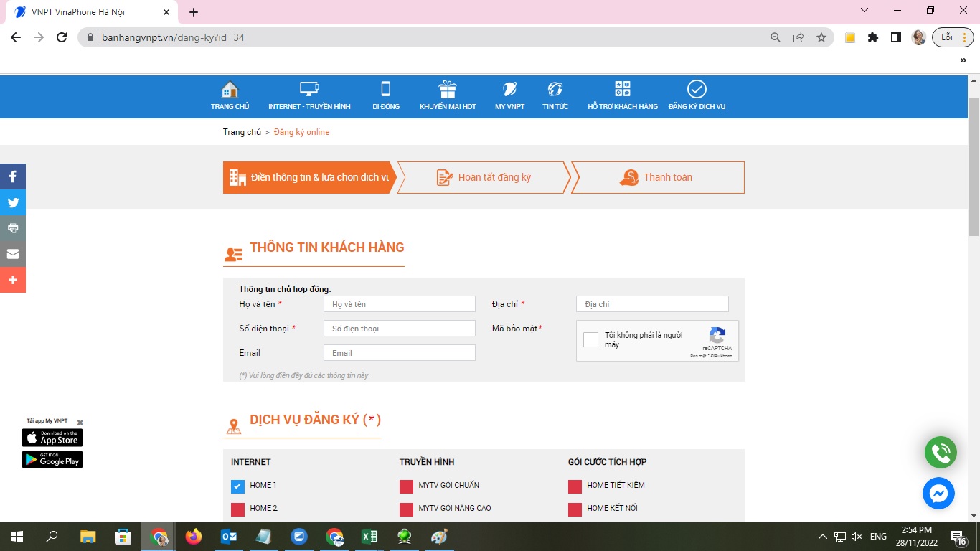The height and width of the screenshot is (551, 980).
Task: Open Hỗ Trợ Khách Hàng menu
Action: 623,96
